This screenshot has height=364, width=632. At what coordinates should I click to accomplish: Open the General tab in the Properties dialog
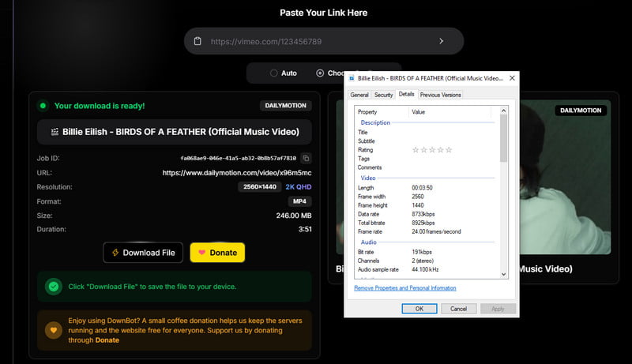pyautogui.click(x=359, y=95)
